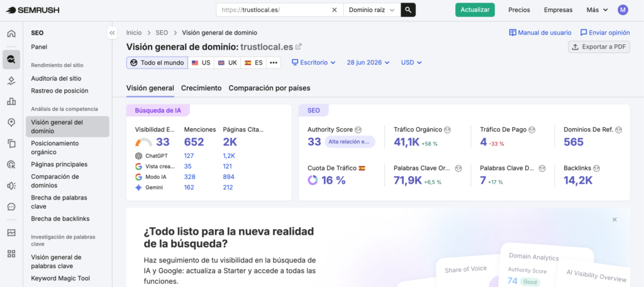Click Enviar opinión link
Image resolution: width=644 pixels, height=287 pixels.
point(605,33)
